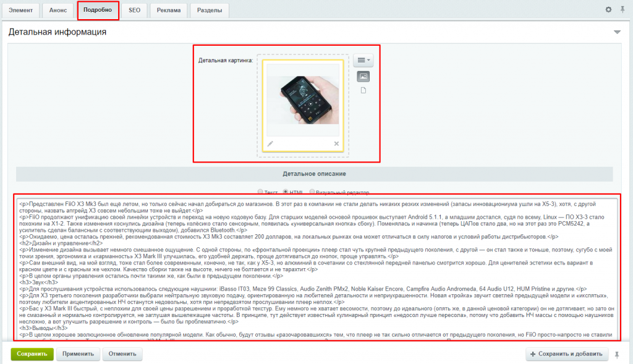Click the Применить button

pyautogui.click(x=78, y=354)
